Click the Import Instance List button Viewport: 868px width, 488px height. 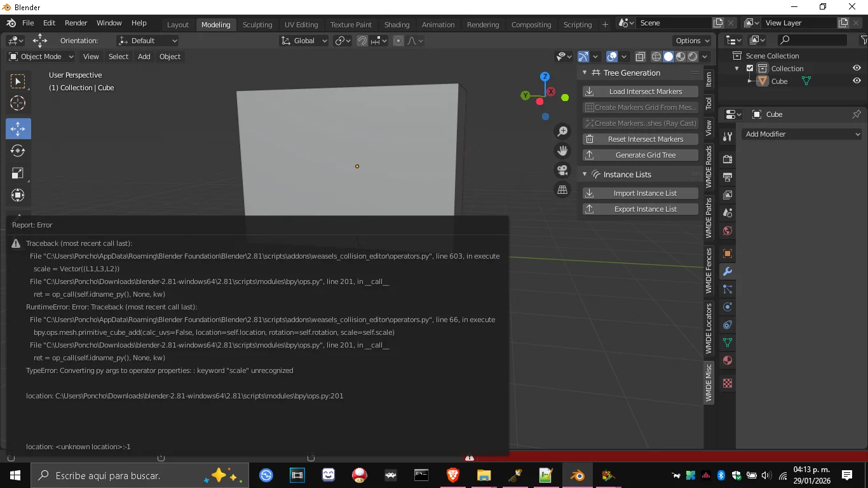tap(640, 193)
